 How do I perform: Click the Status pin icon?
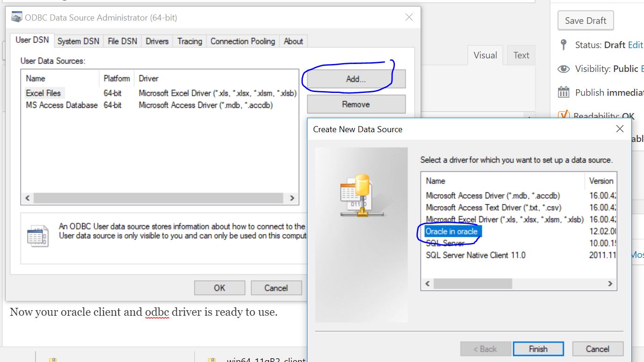coord(564,45)
